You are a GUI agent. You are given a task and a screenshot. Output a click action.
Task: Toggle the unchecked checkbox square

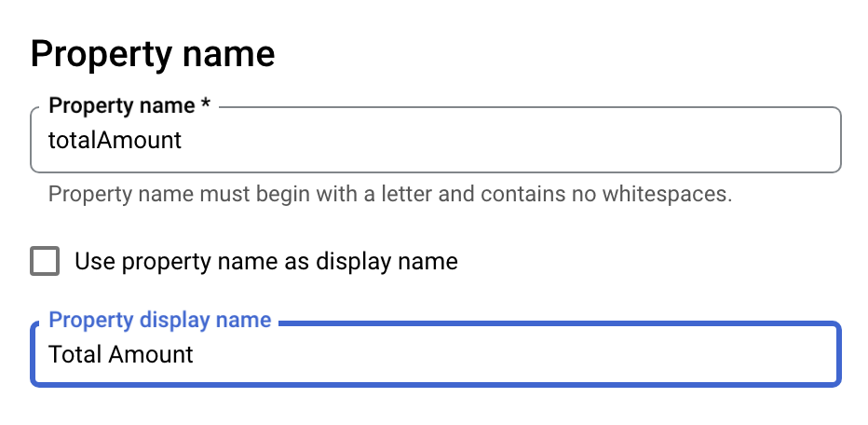tap(45, 261)
